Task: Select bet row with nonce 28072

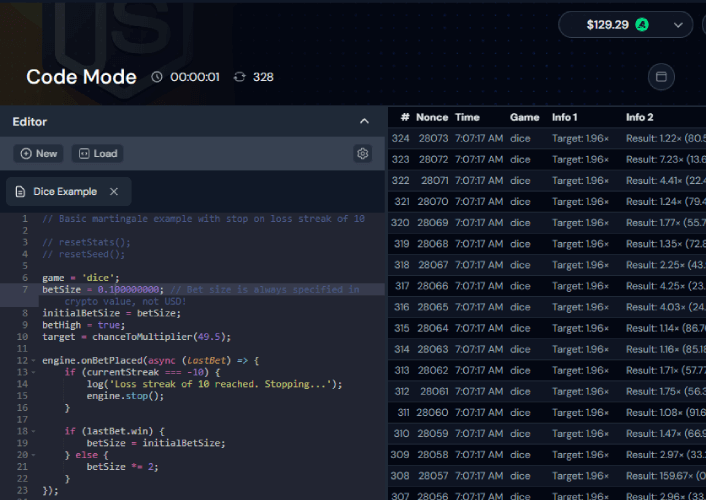Action: tap(547, 159)
